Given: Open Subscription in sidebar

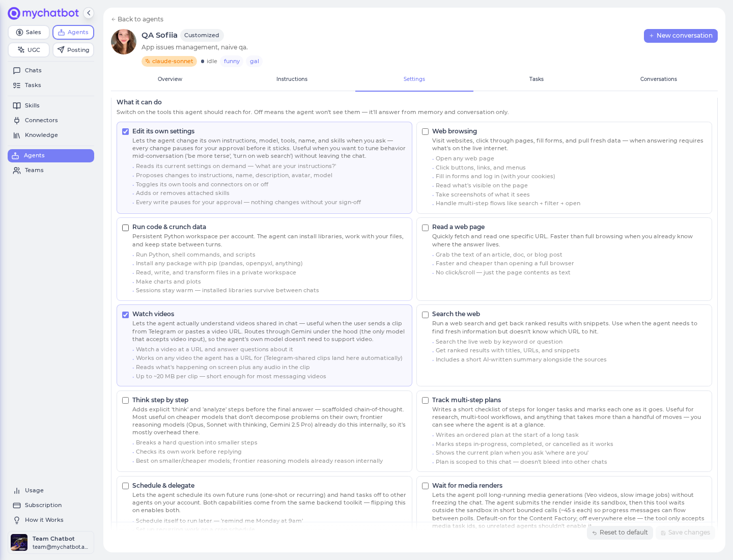Looking at the screenshot, I should click(x=51, y=505).
